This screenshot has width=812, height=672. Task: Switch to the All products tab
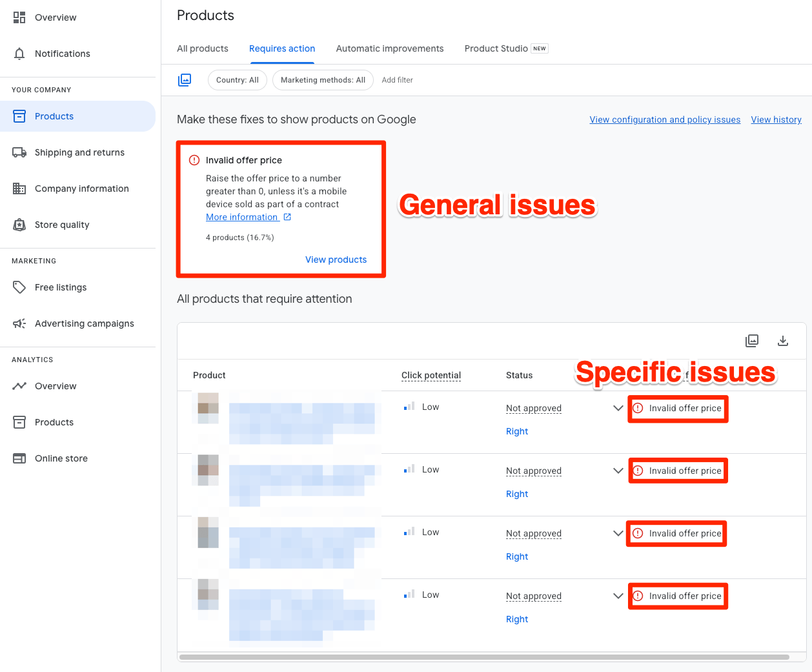pyautogui.click(x=203, y=48)
